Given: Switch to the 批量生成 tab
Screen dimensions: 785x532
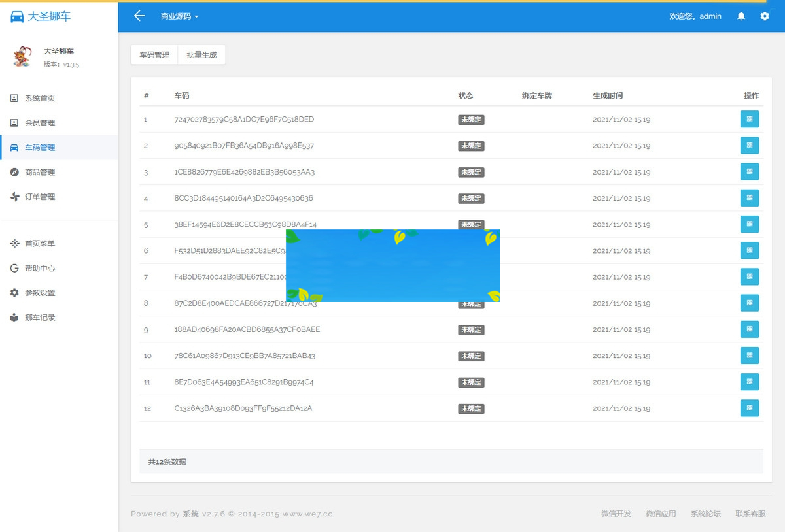Looking at the screenshot, I should (201, 56).
